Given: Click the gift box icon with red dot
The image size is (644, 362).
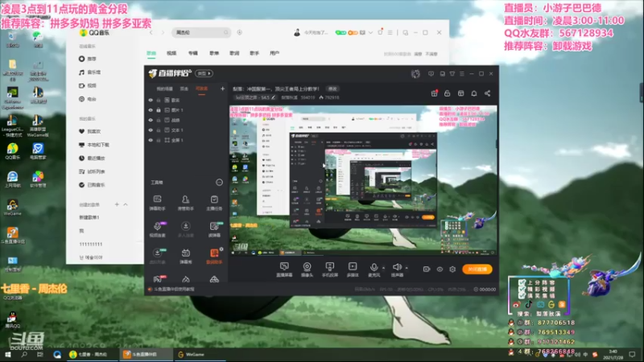Looking at the screenshot, I should click(x=434, y=93).
